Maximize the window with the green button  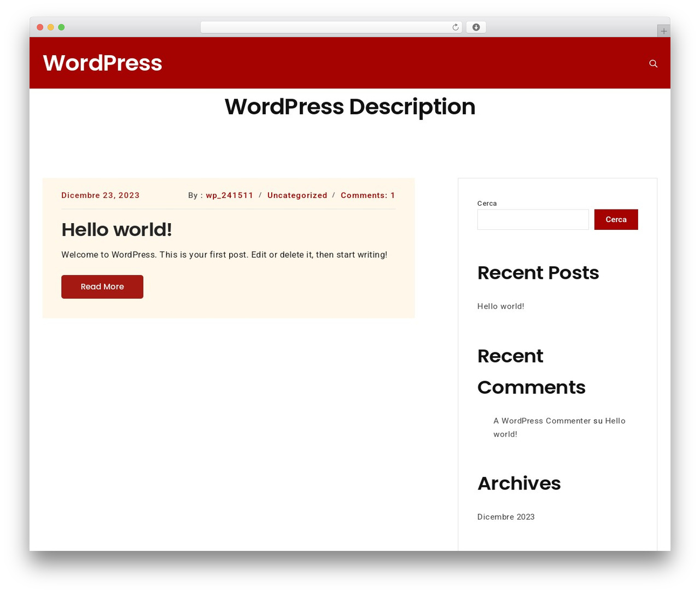click(61, 27)
